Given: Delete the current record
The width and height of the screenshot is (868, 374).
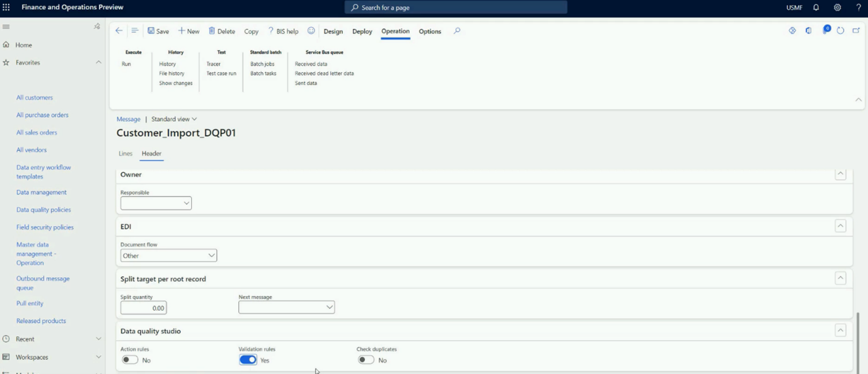Looking at the screenshot, I should point(222,31).
